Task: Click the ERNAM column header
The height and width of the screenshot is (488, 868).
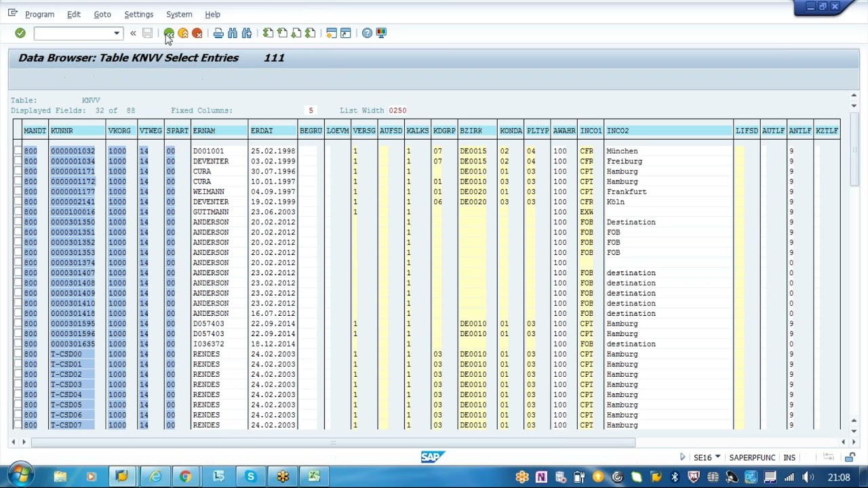Action: pos(220,131)
